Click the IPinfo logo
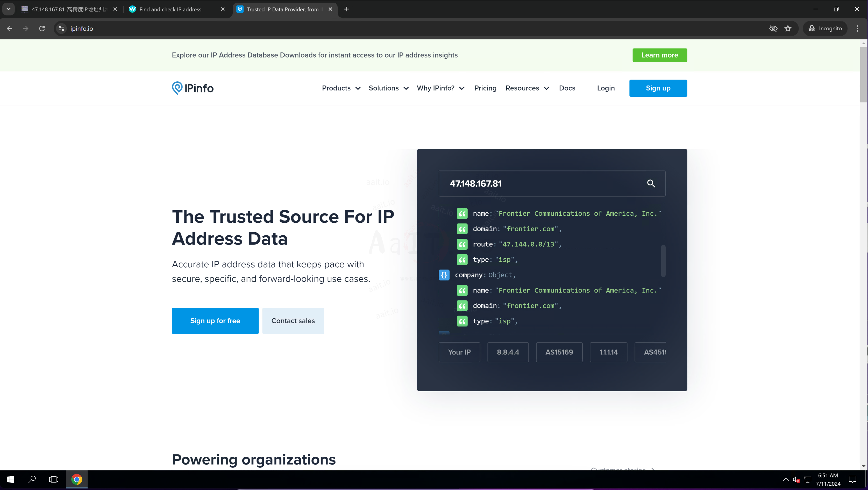 [x=193, y=88]
